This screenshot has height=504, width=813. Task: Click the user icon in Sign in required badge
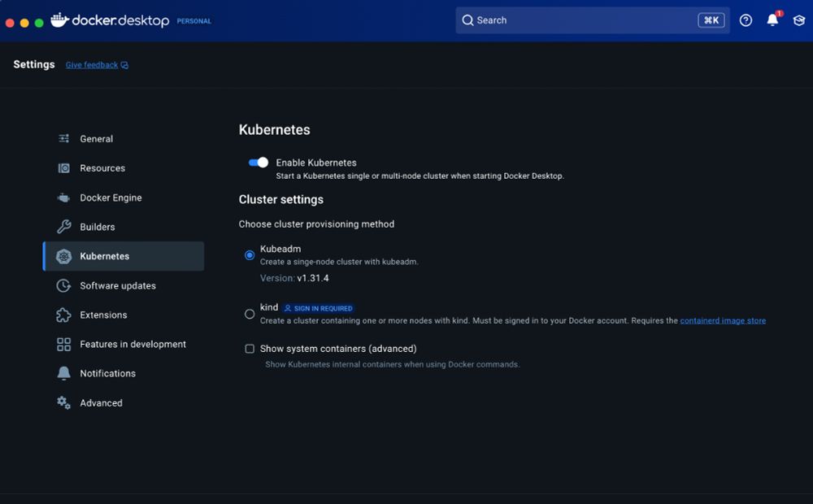(x=288, y=308)
